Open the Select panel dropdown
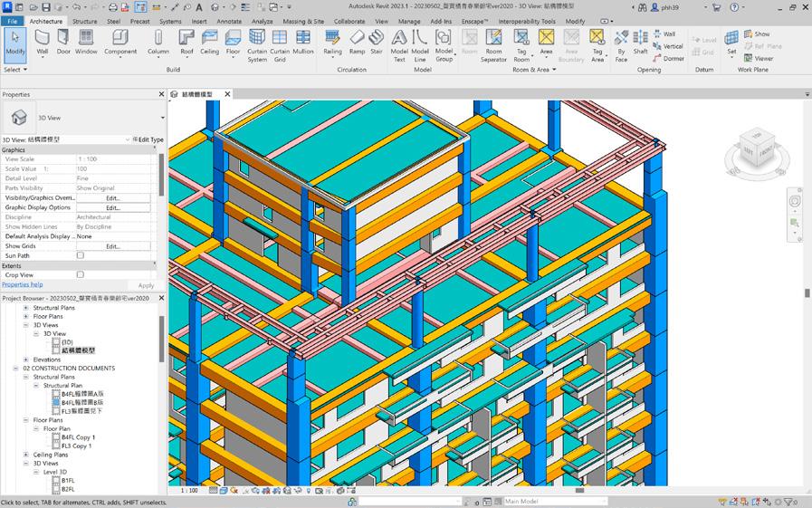Viewport: 812px width, 508px height. [15, 70]
